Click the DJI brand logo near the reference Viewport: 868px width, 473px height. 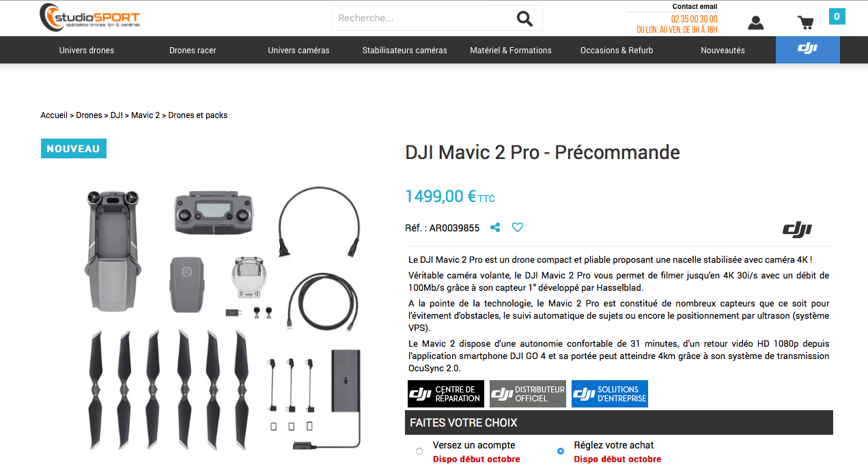pyautogui.click(x=797, y=229)
